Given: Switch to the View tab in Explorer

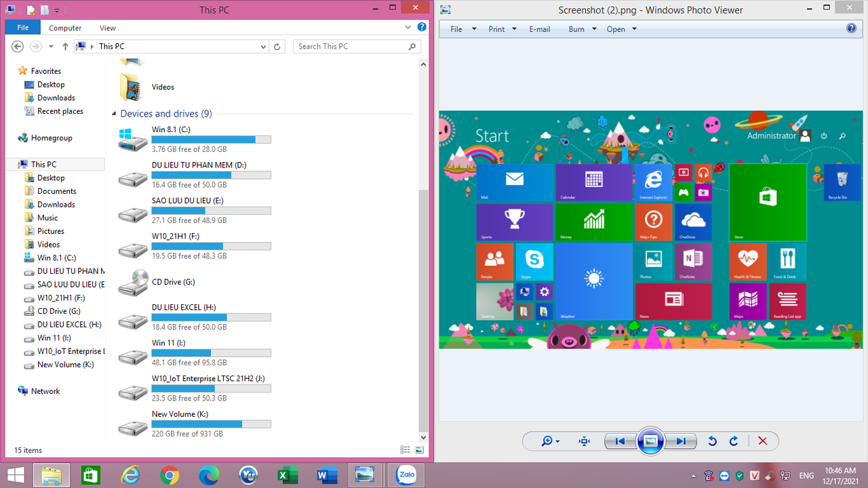Looking at the screenshot, I should (107, 28).
